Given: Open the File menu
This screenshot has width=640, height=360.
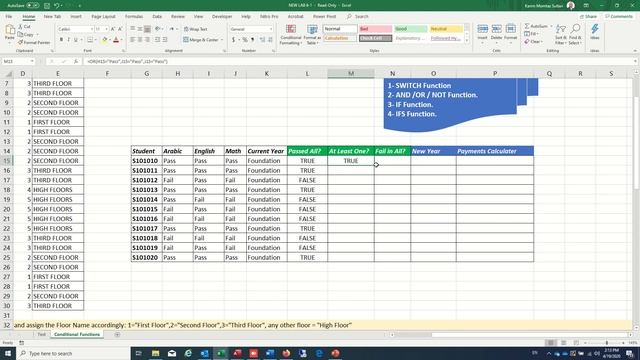Looking at the screenshot, I should point(9,16).
